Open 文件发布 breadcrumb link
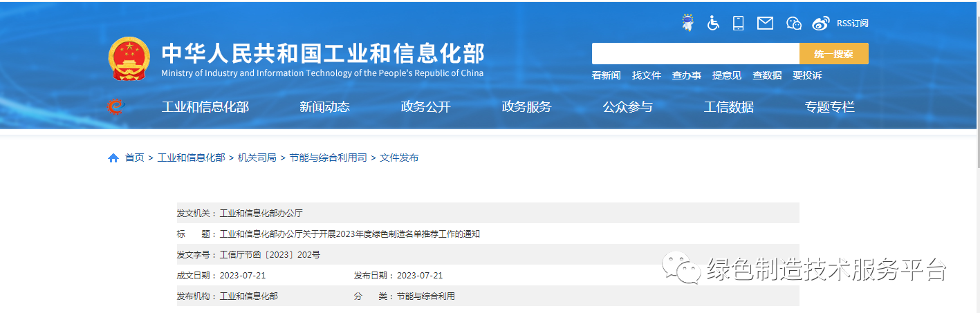This screenshot has height=313, width=980. (x=399, y=158)
